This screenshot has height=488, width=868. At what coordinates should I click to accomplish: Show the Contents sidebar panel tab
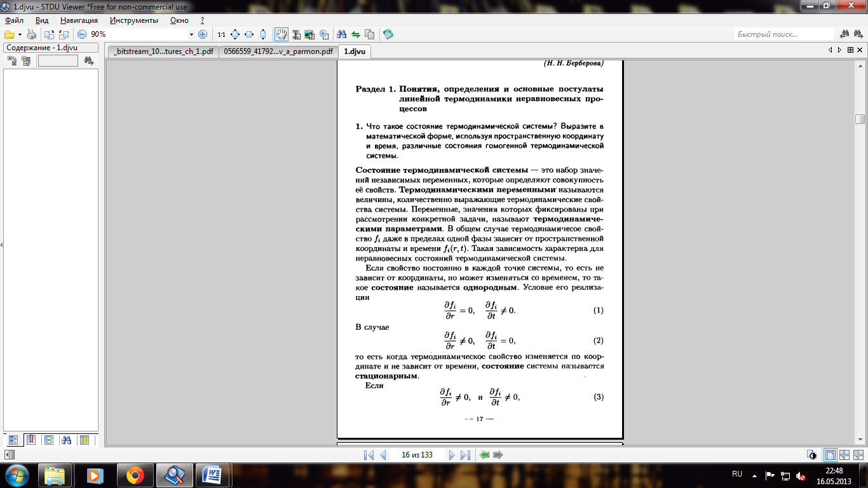[x=13, y=440]
